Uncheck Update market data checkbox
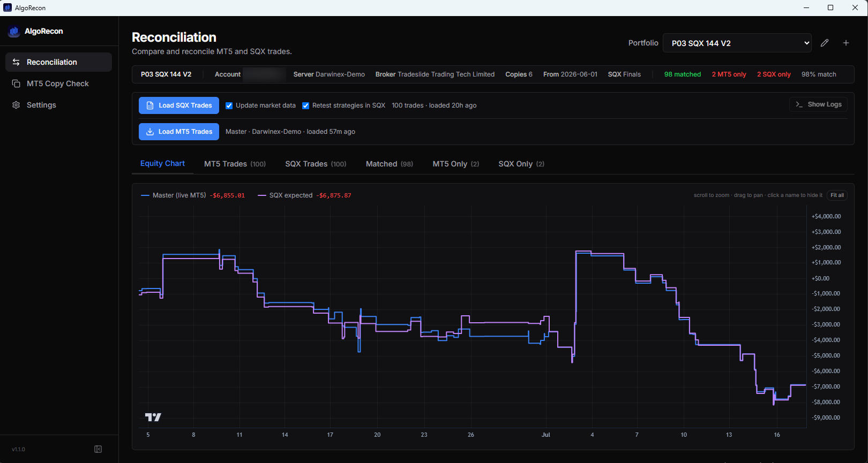The width and height of the screenshot is (868, 463). tap(229, 105)
